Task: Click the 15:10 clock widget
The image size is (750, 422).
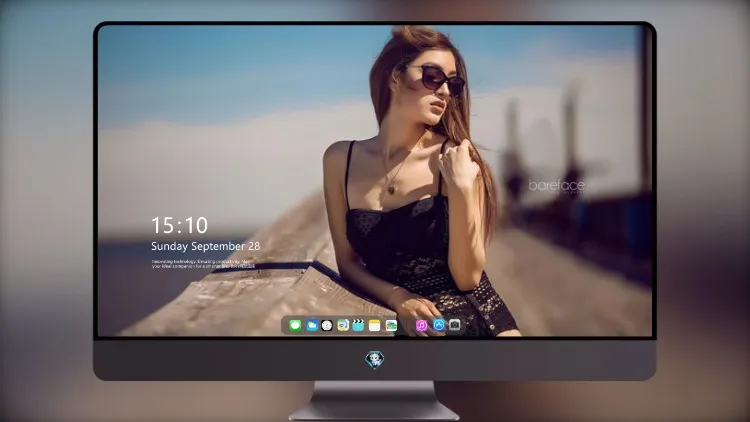Action: [179, 225]
